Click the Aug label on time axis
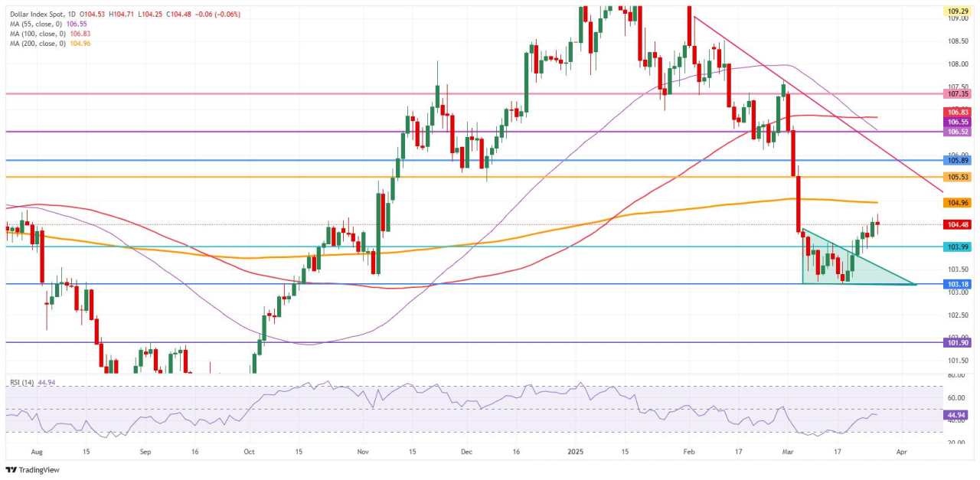This screenshot has height=480, width=980. pyautogui.click(x=38, y=452)
